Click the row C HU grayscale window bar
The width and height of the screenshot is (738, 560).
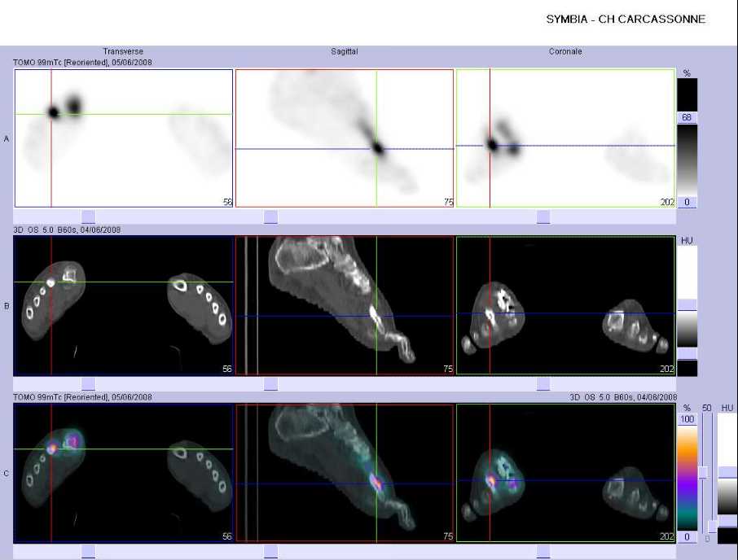(x=727, y=496)
